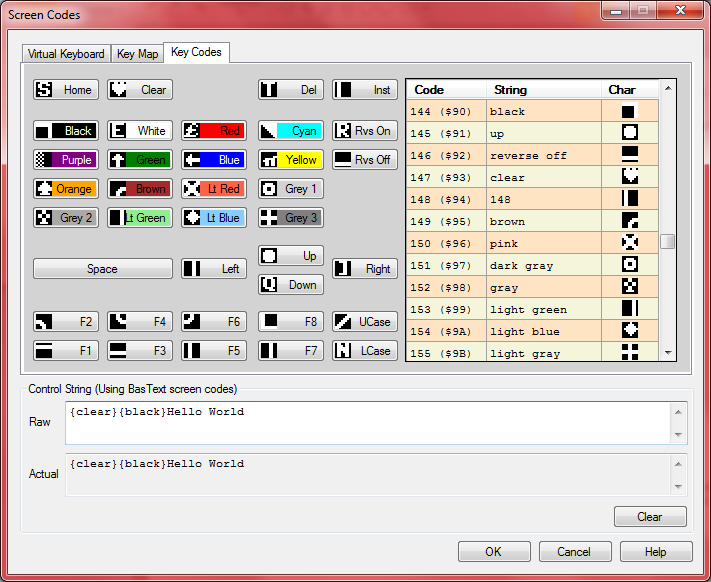Viewport: 711px width, 582px height.
Task: Insert the F4 function key code
Action: (140, 321)
